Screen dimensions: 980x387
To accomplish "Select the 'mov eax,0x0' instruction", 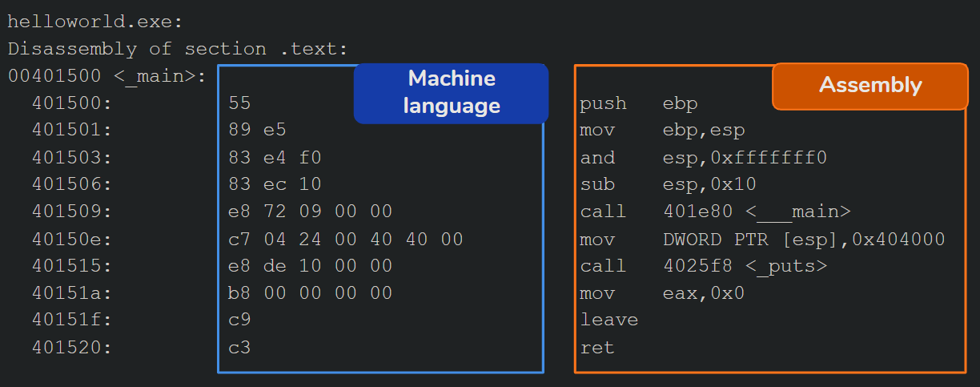I will [662, 293].
